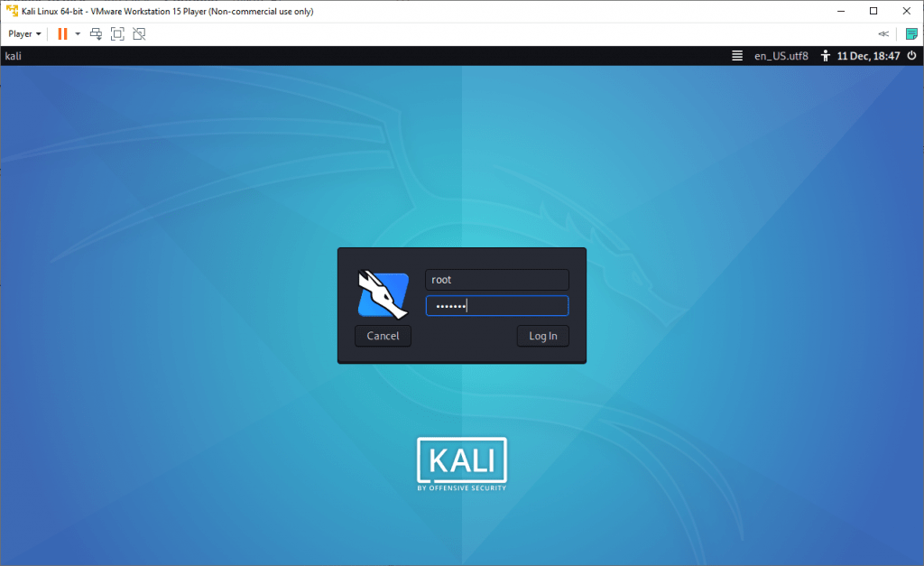
Task: Expand the power options arrow beside pause
Action: (78, 33)
